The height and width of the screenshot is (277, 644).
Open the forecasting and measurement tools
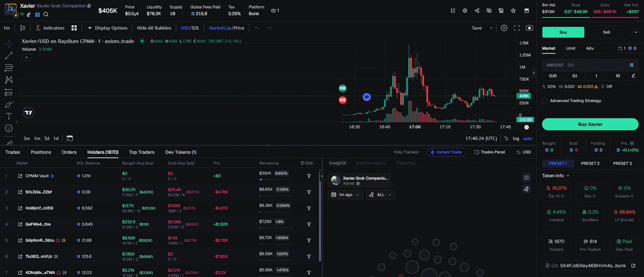coord(9,92)
